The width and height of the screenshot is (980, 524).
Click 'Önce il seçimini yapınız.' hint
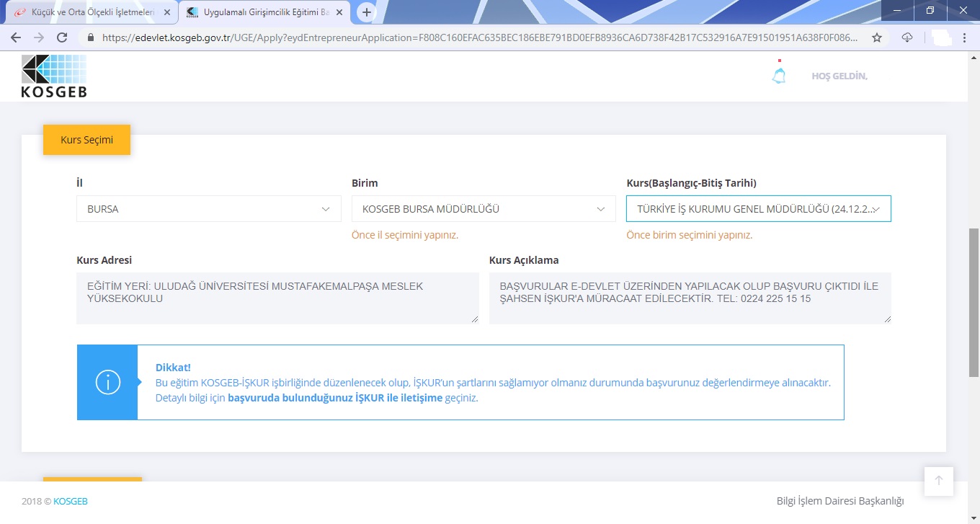tap(405, 235)
